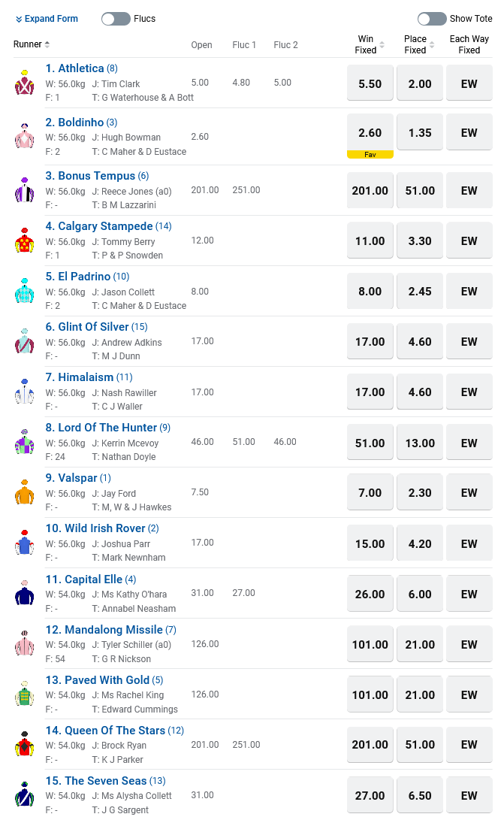Expand Form for all runners
The image size is (504, 820).
pyautogui.click(x=47, y=19)
